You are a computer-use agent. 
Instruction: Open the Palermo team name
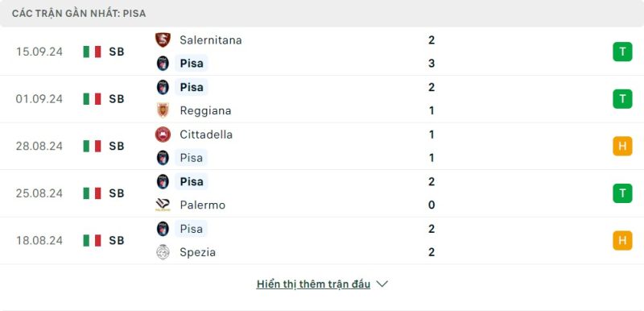tap(203, 205)
